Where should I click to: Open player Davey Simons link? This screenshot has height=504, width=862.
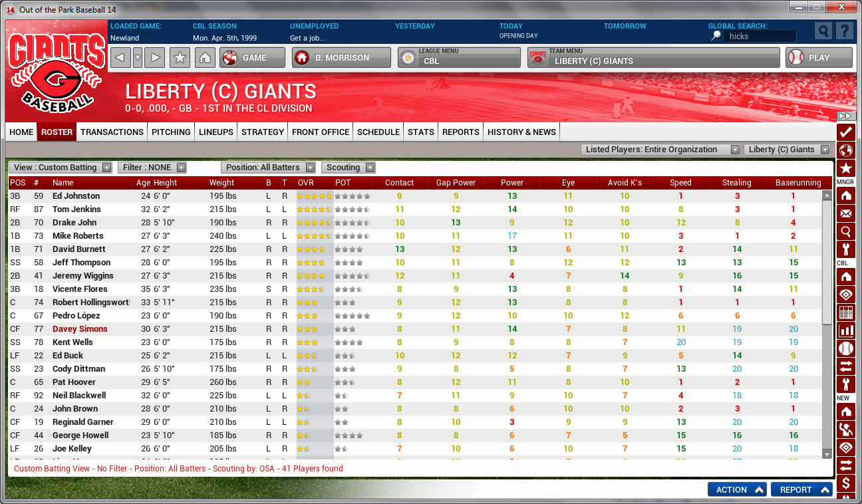click(80, 329)
